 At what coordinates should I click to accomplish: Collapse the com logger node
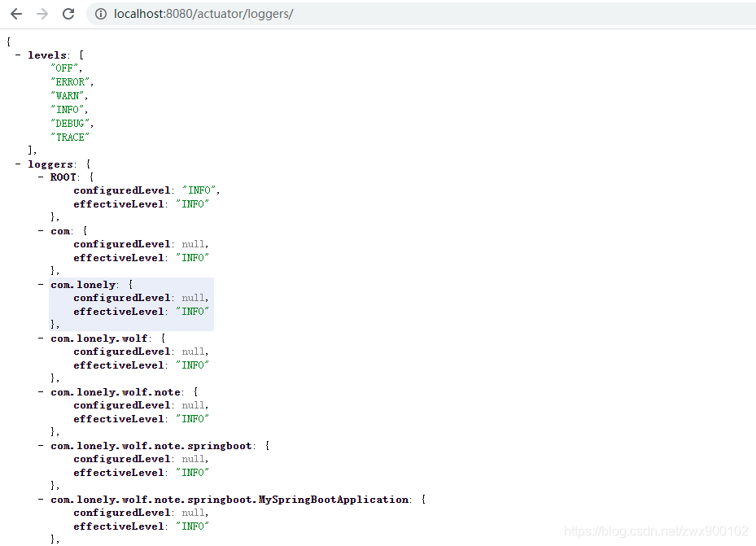(x=41, y=231)
